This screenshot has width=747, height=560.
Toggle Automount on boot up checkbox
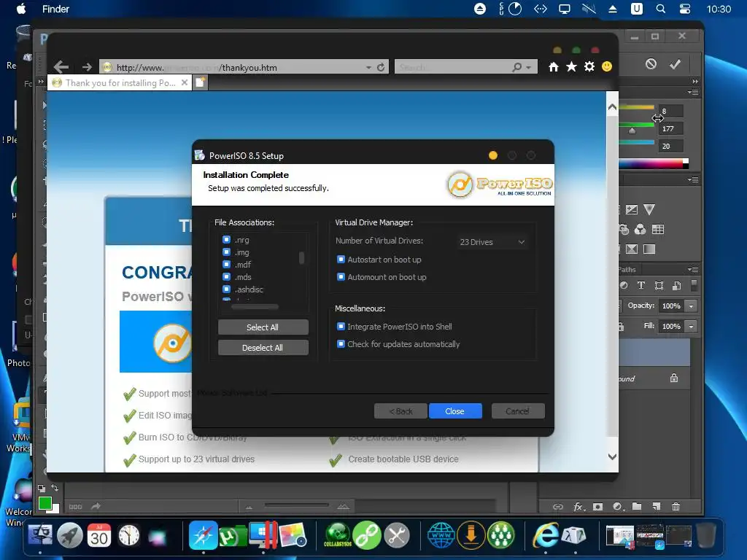point(341,276)
